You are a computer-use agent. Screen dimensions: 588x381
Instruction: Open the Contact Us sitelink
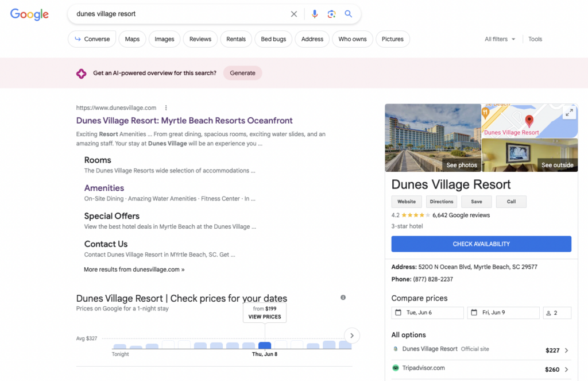106,244
